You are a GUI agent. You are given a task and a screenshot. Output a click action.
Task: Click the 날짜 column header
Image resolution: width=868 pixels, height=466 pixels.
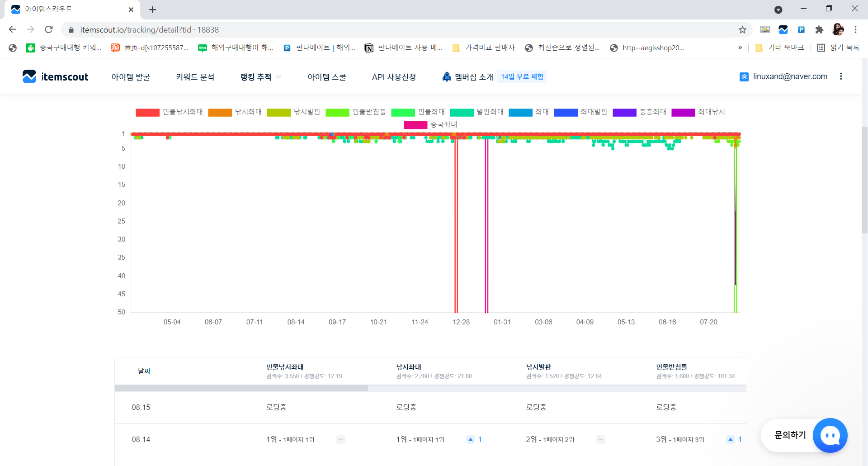(144, 371)
